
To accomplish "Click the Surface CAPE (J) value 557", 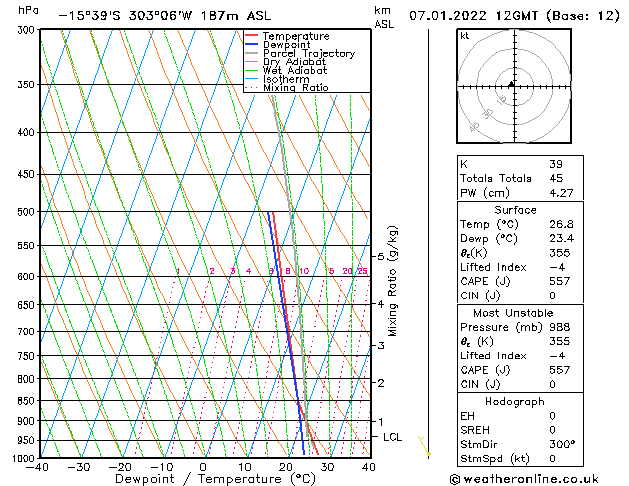I will point(560,281).
